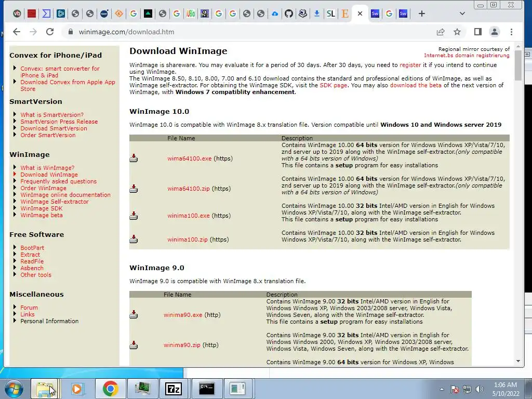Open the Windows Start menu
Image resolution: width=532 pixels, height=399 pixels.
14,389
